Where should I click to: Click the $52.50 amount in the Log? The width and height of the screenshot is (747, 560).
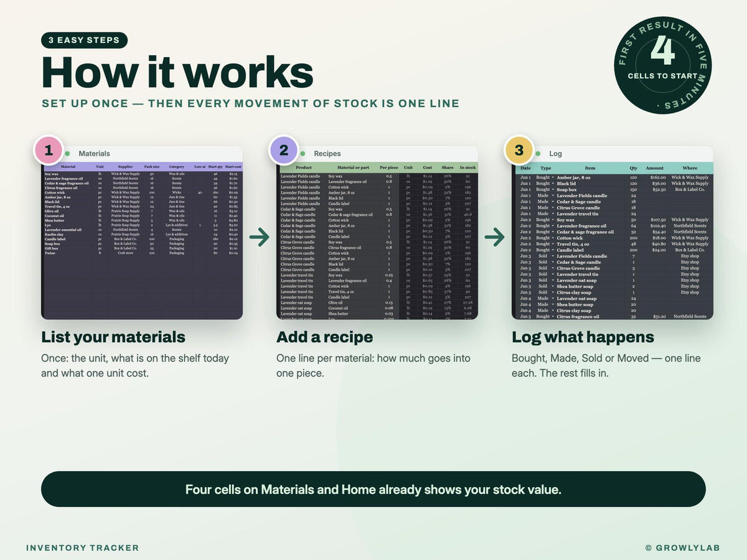coord(659,190)
